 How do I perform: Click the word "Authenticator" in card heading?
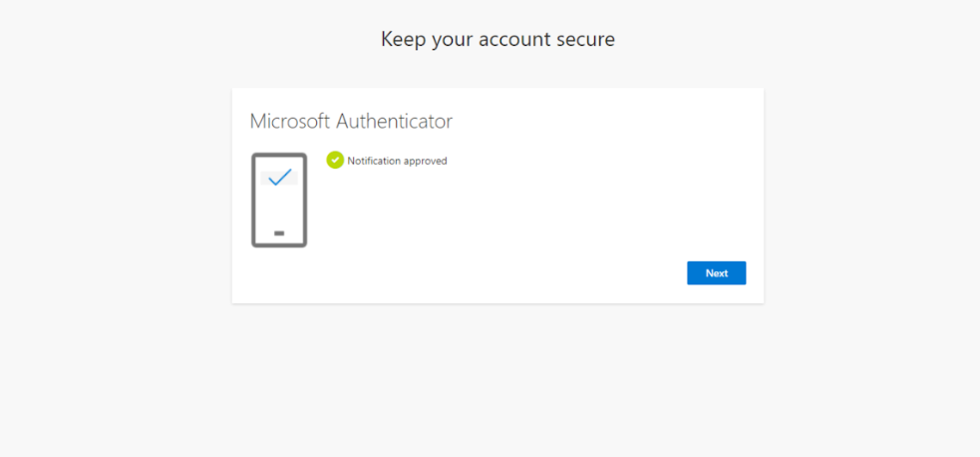pos(394,122)
